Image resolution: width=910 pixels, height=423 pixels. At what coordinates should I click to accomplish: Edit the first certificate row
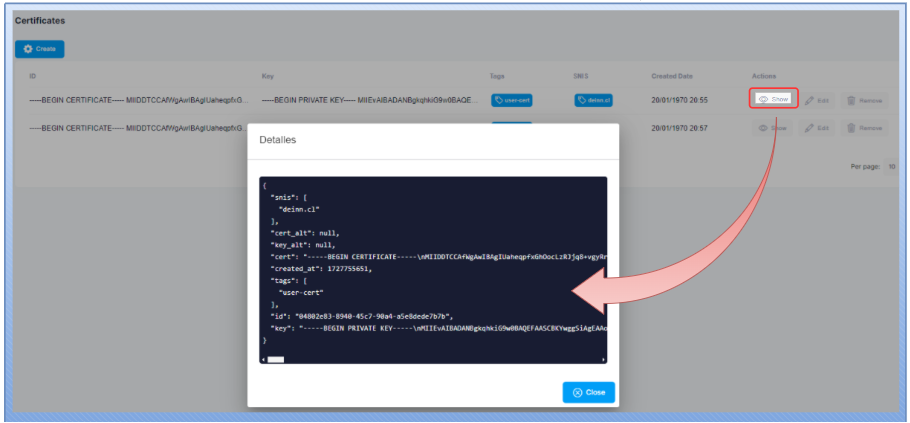click(816, 100)
